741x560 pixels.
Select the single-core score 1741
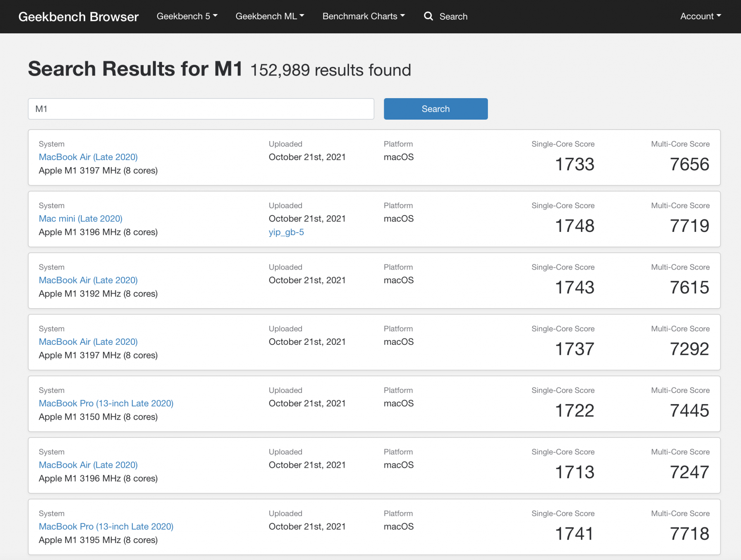(575, 534)
